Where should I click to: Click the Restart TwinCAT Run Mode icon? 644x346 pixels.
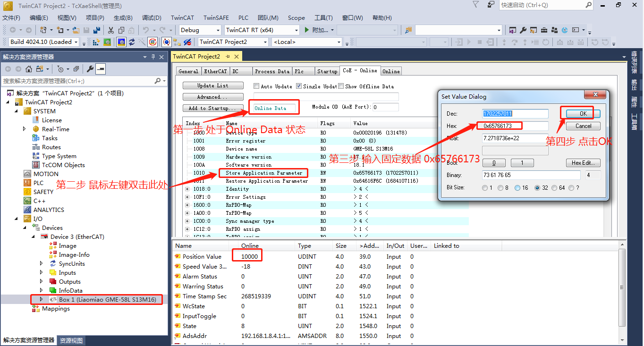click(107, 42)
